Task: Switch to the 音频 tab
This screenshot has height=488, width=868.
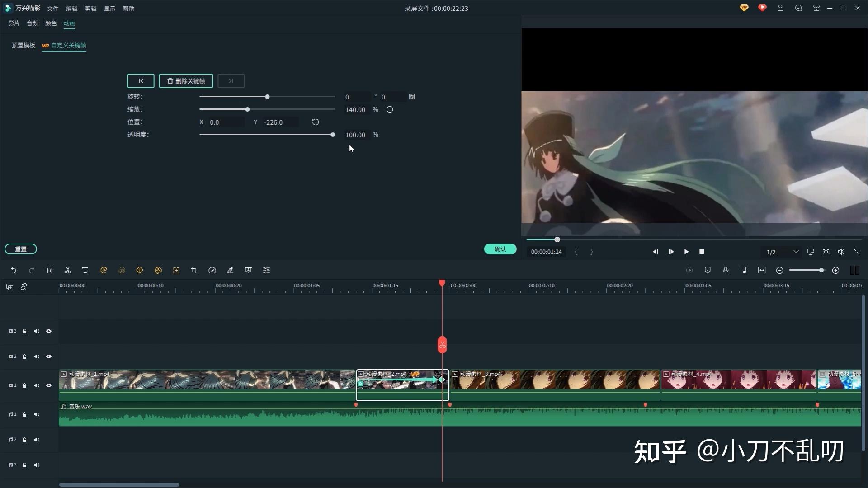Action: coord(33,23)
